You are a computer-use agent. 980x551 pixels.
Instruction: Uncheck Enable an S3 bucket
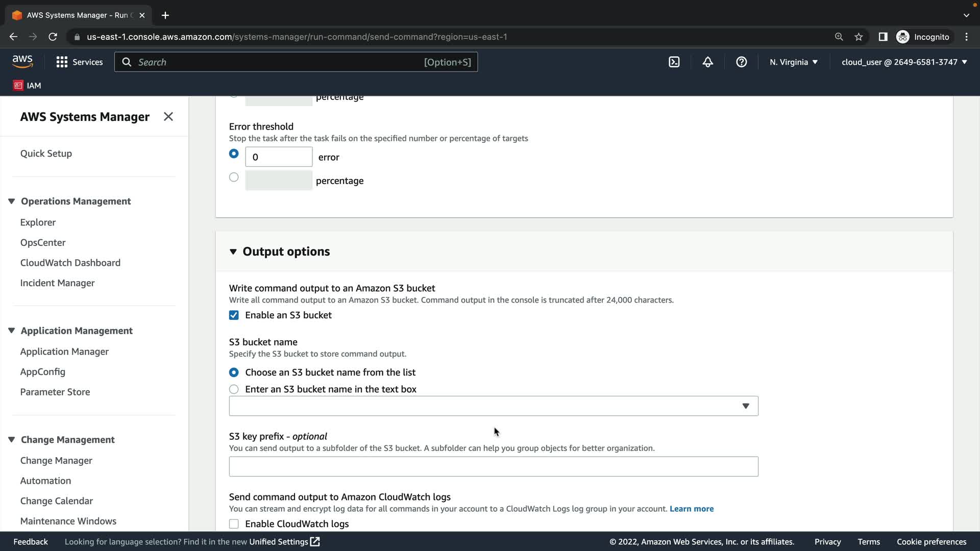[234, 315]
